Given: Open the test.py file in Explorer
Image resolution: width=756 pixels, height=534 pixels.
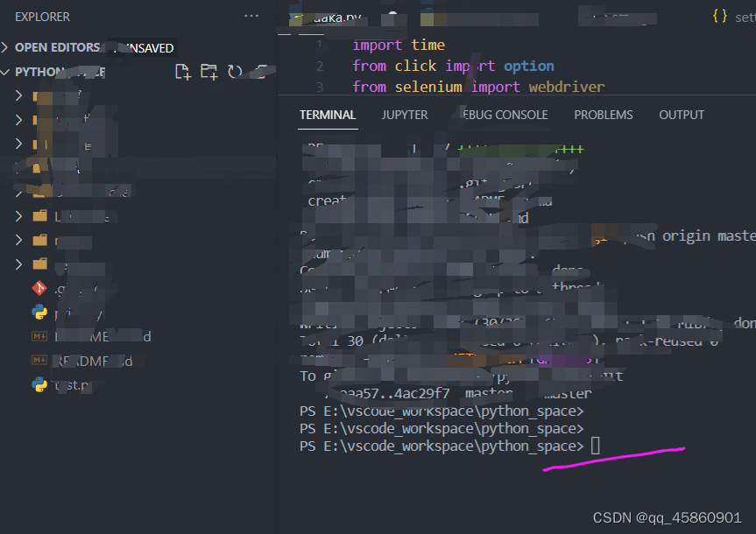Looking at the screenshot, I should coord(60,384).
